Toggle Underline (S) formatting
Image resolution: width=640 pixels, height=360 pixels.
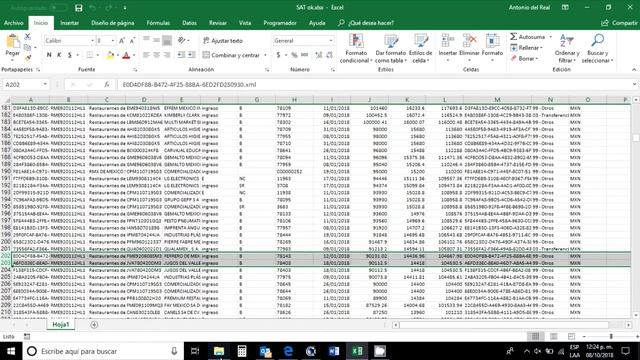pos(70,55)
